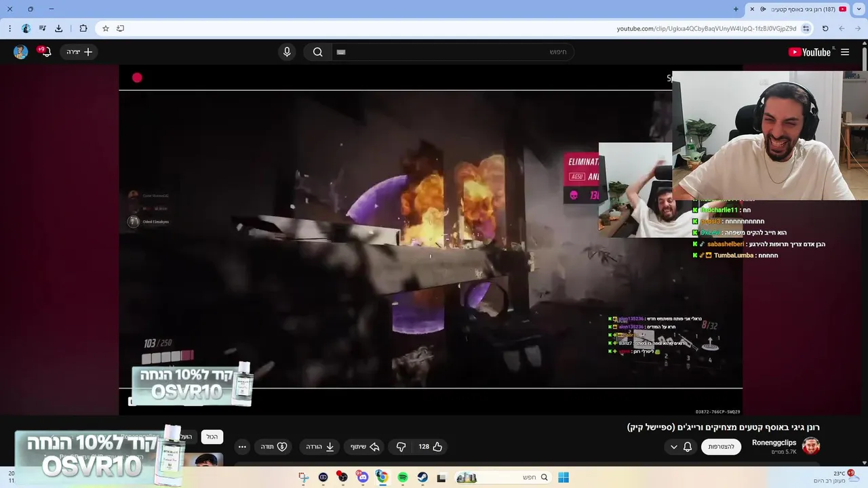868x488 pixels.
Task: Open the Ronenggclips channel avatar
Action: pyautogui.click(x=811, y=446)
